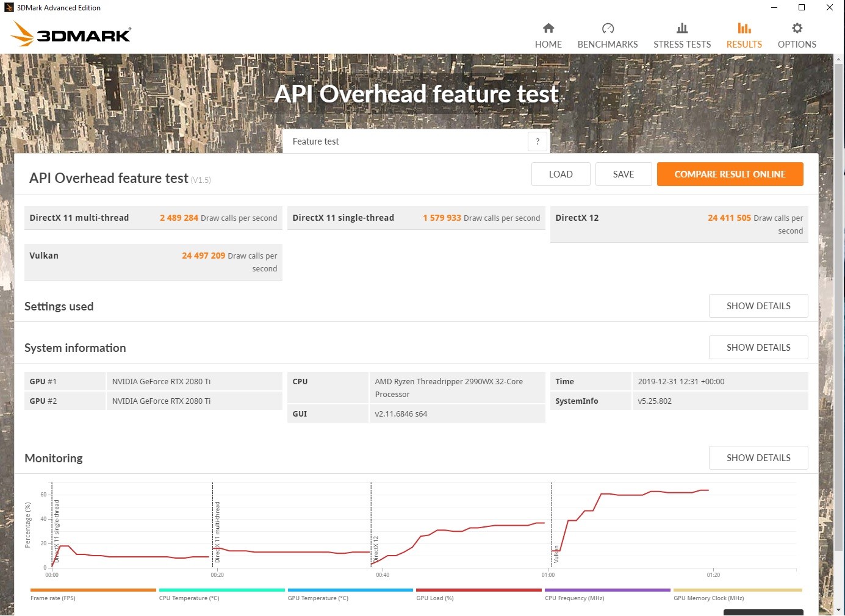The width and height of the screenshot is (845, 616).
Task: Toggle the Frame rate (FPS) legend swatch
Action: coord(93,590)
